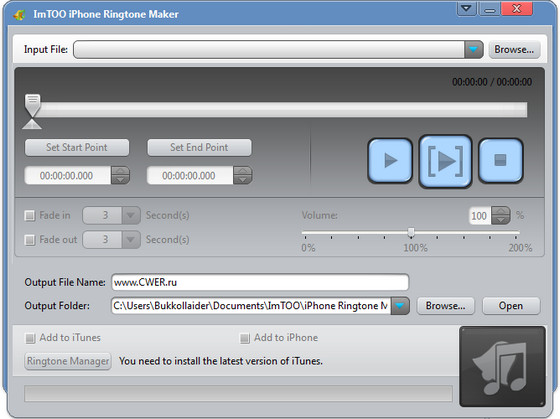
Task: Click the Play Selection bracket button
Action: pyautogui.click(x=445, y=161)
